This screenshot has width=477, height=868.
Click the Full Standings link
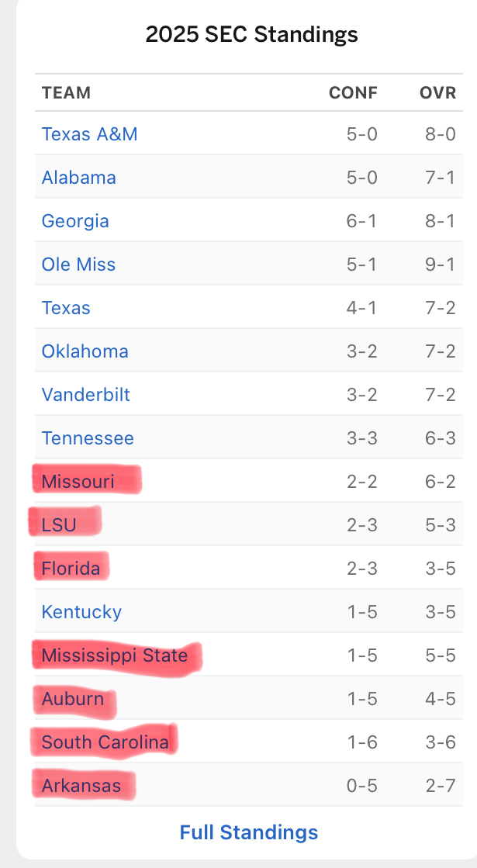click(249, 832)
